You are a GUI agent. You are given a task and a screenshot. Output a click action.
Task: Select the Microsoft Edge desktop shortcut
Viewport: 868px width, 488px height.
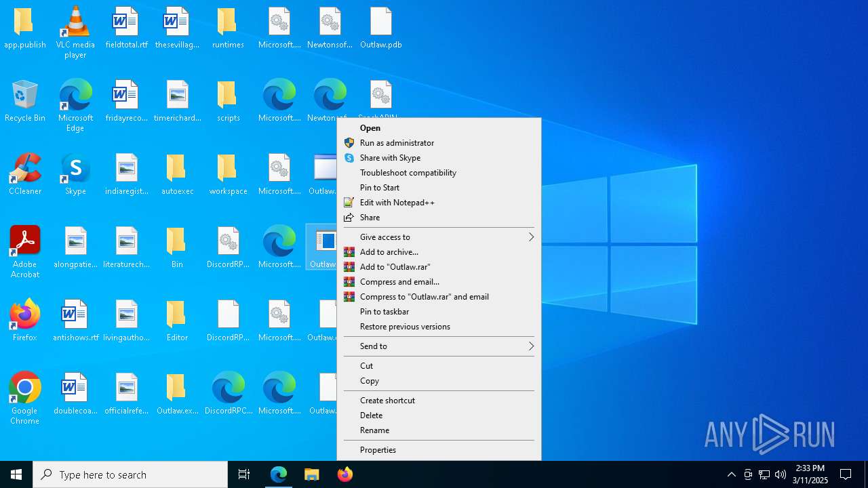click(x=75, y=95)
